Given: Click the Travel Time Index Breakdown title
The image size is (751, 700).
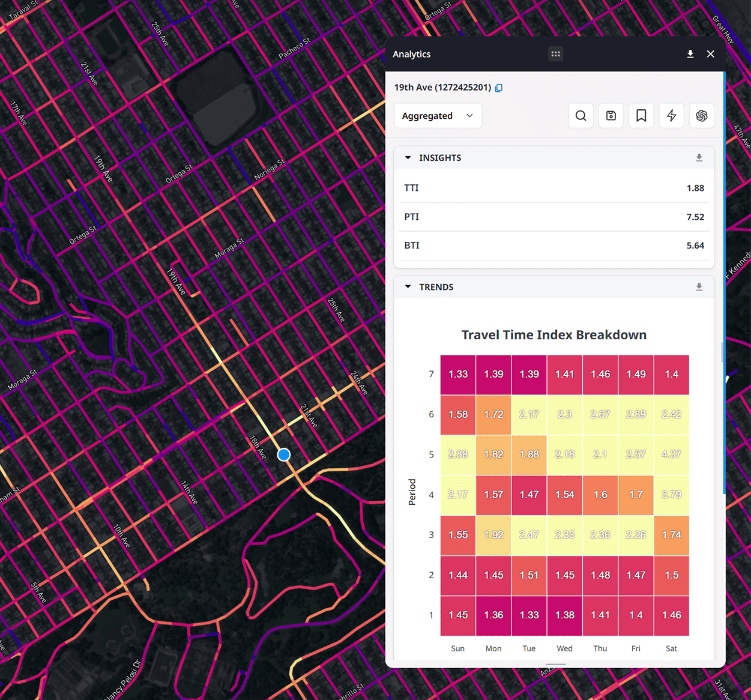Looking at the screenshot, I should point(554,335).
